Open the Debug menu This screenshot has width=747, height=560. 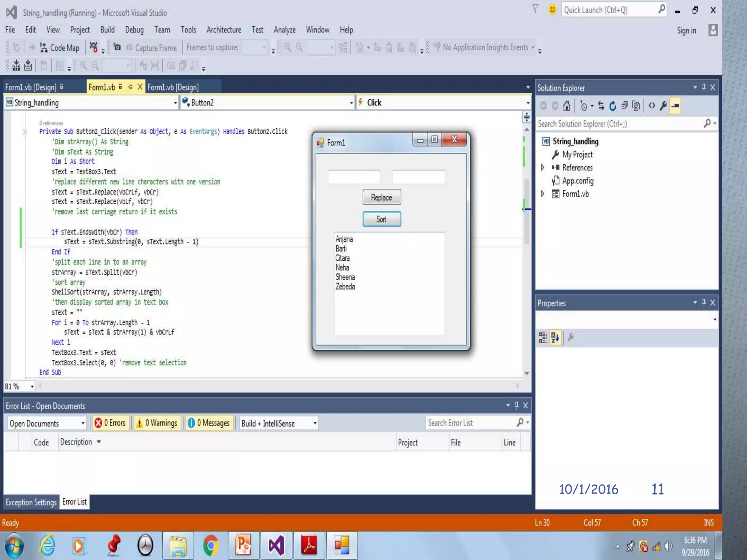click(x=134, y=30)
